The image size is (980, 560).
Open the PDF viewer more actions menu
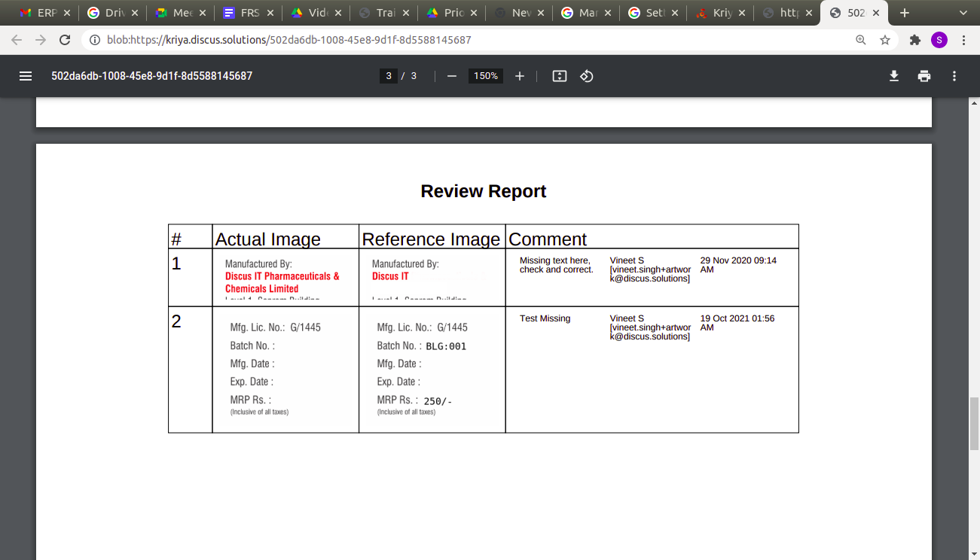(x=954, y=76)
